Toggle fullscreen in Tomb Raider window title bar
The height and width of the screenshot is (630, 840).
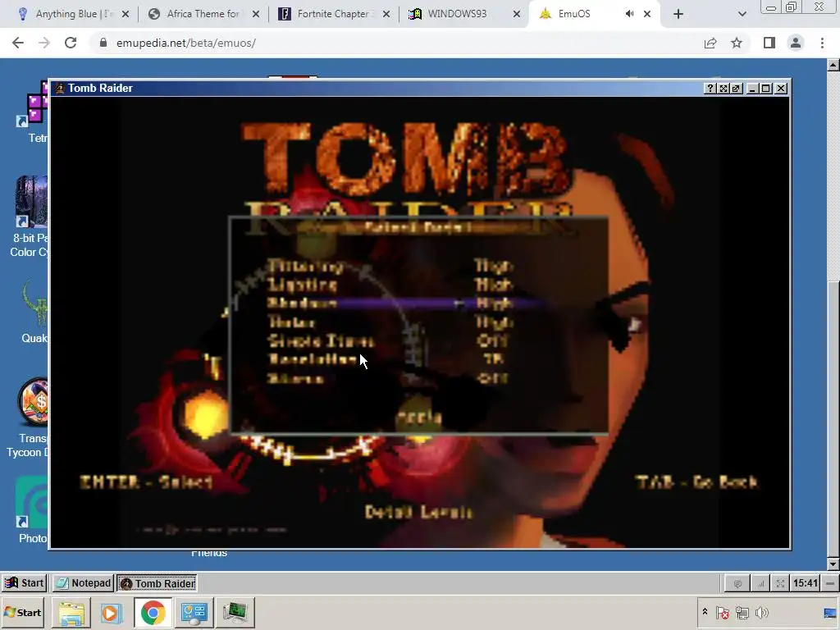pyautogui.click(x=724, y=89)
